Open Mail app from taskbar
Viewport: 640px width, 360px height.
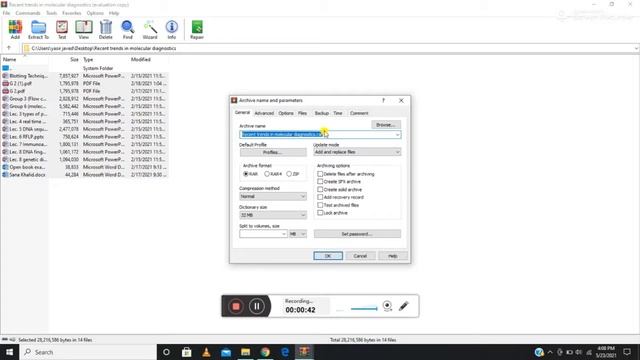click(x=226, y=352)
